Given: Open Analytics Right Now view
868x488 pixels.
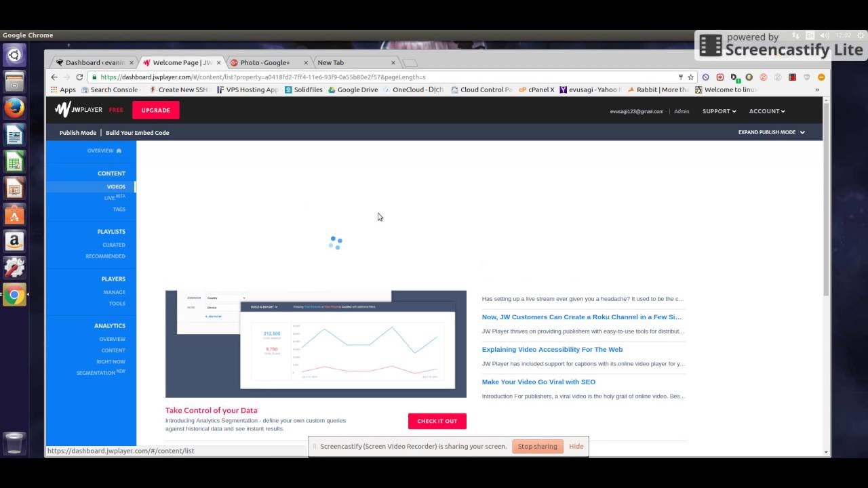Looking at the screenshot, I should coord(111,362).
